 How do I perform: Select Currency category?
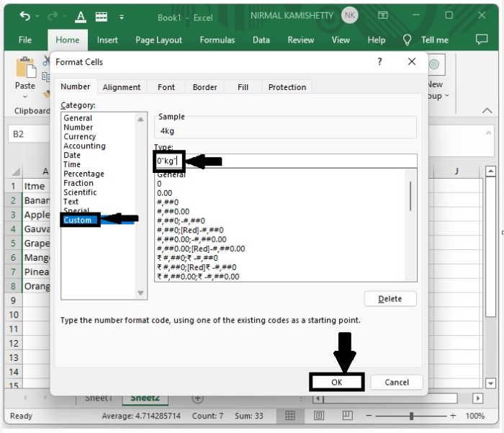[x=80, y=137]
